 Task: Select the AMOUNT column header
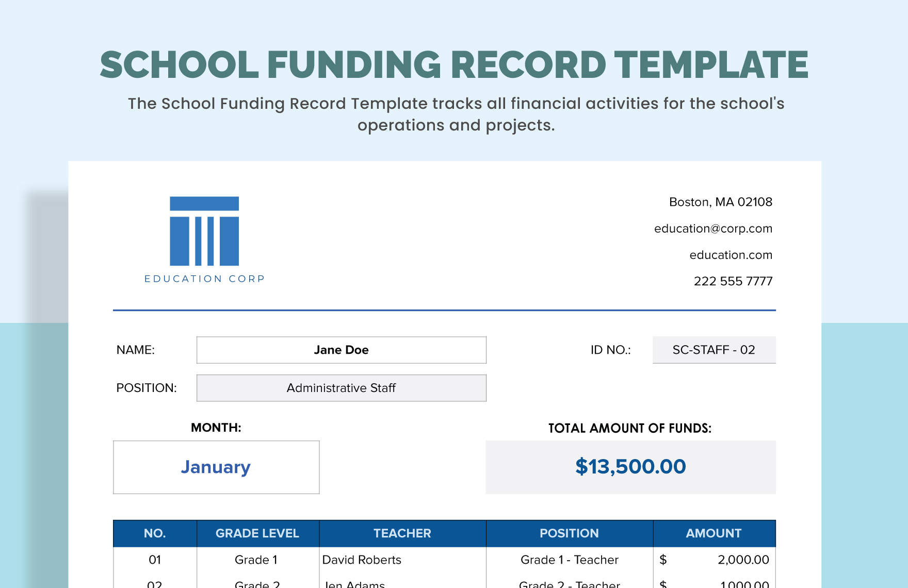pos(714,533)
